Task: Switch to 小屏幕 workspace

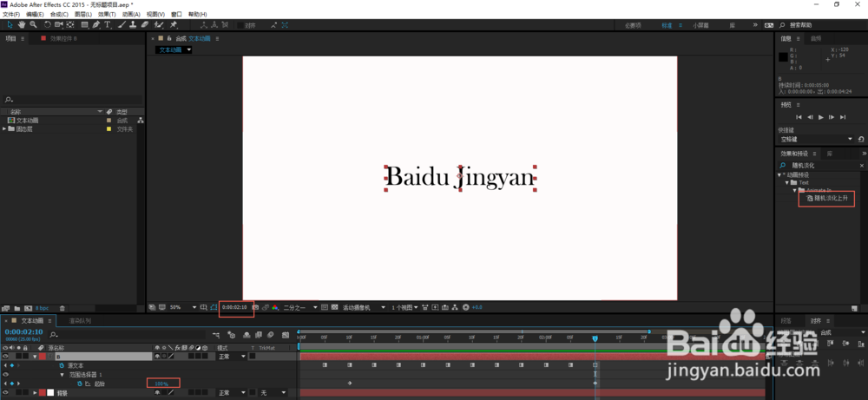Action: 700,25
